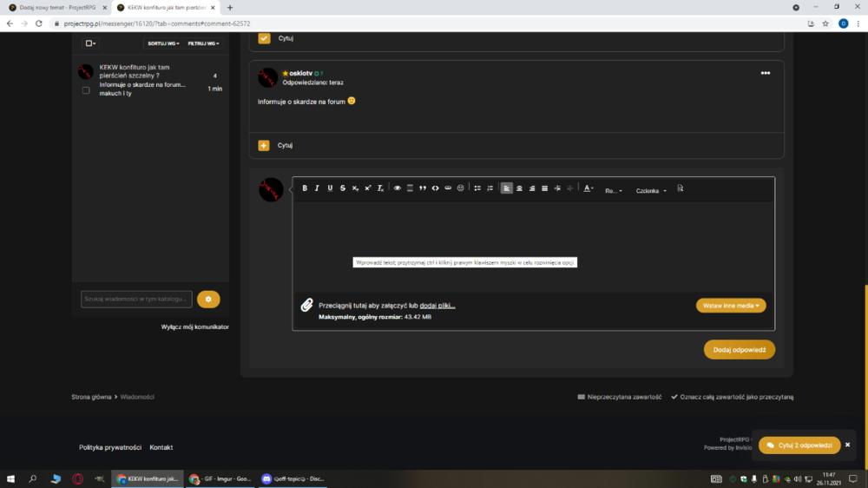Insert a numbered list

pos(490,188)
